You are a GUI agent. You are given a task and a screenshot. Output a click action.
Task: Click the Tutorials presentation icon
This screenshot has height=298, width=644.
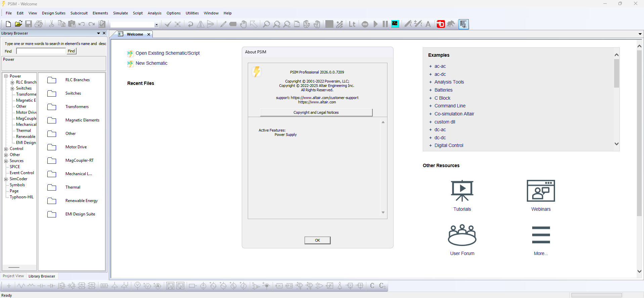462,191
